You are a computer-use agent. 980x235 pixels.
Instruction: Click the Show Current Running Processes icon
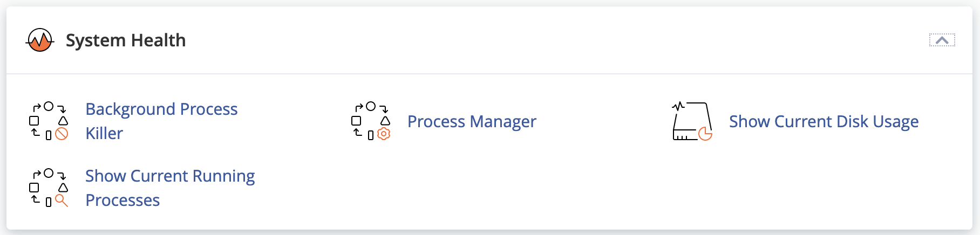[x=48, y=188]
